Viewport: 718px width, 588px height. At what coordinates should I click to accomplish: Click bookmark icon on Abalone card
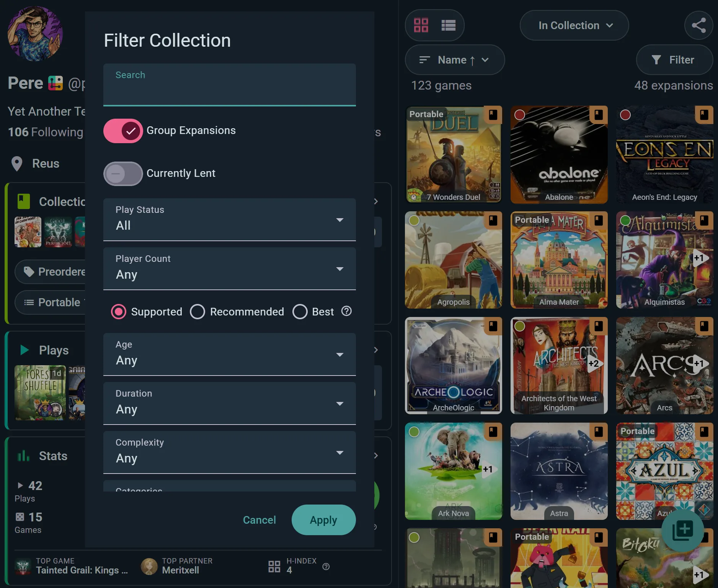599,114
